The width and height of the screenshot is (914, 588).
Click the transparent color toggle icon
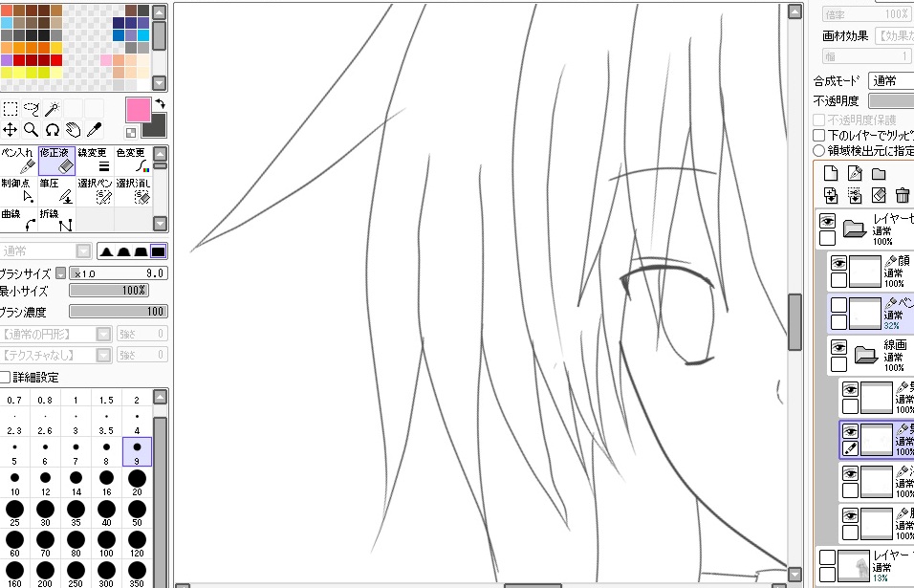tap(131, 133)
